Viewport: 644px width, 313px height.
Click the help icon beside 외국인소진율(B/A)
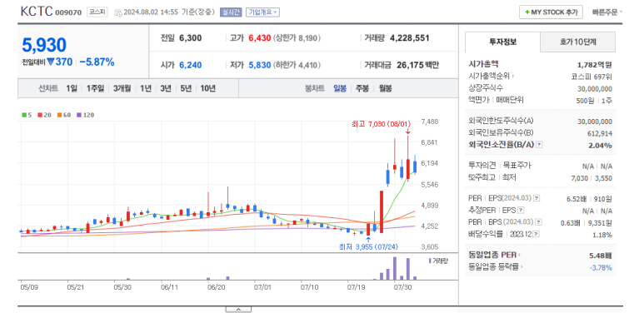539,145
